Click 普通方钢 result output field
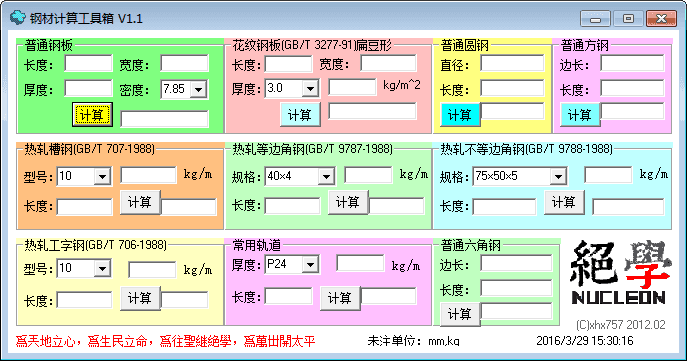 point(632,111)
